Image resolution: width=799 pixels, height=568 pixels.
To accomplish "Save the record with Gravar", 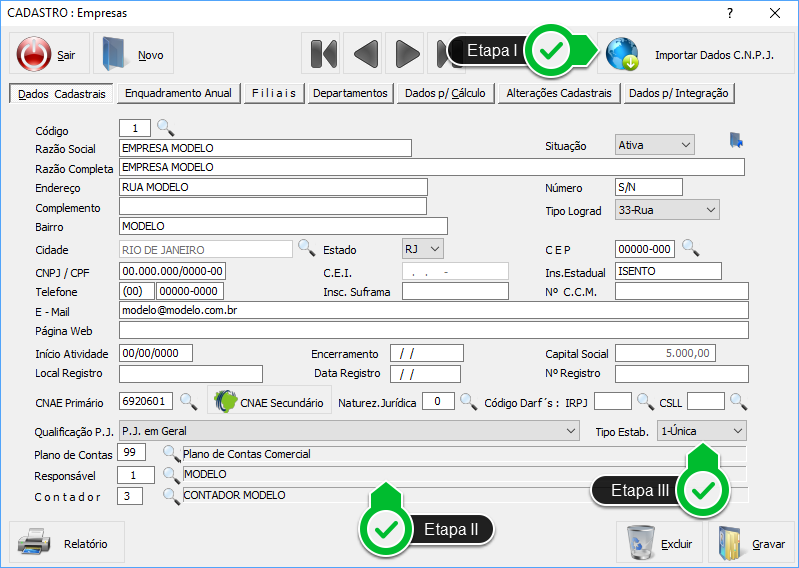I will (x=751, y=542).
